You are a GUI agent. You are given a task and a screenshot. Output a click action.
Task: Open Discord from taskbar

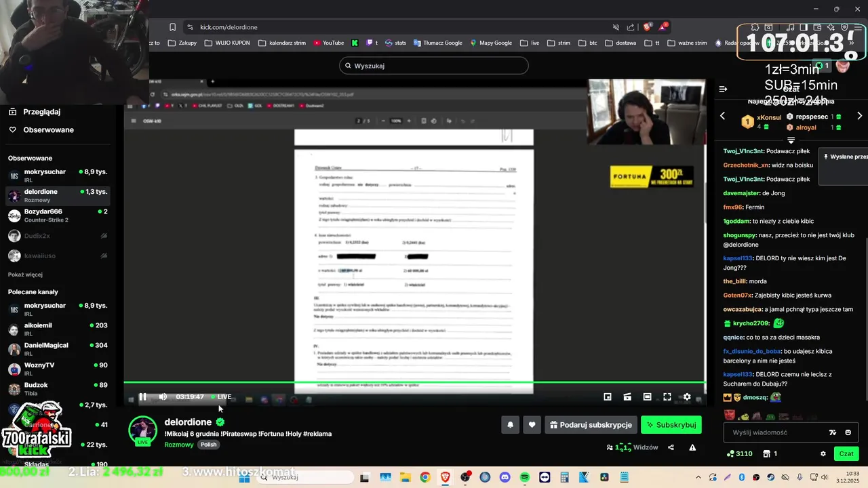[x=505, y=477]
